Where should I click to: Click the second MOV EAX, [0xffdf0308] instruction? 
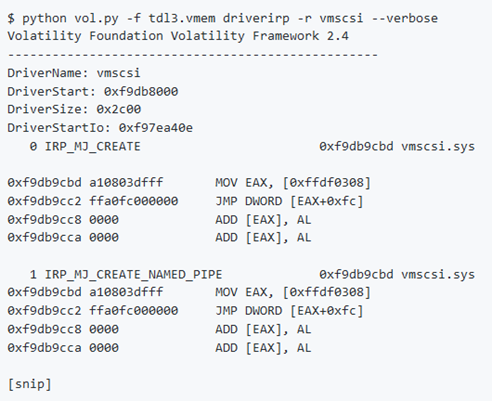click(293, 292)
